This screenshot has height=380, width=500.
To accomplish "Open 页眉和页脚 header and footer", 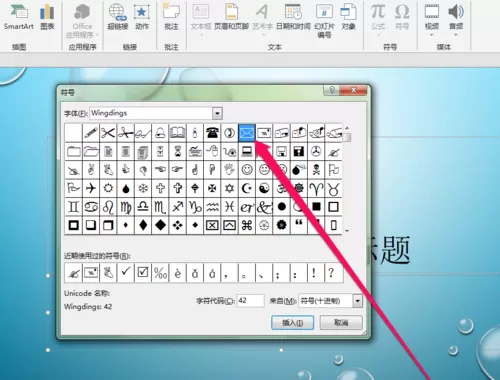I will [231, 17].
